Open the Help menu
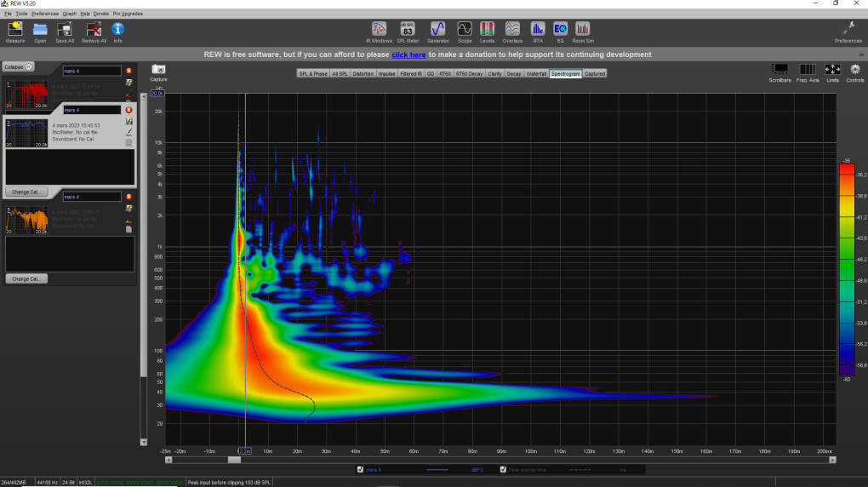Screen dimensions: 868x487 [x=85, y=14]
